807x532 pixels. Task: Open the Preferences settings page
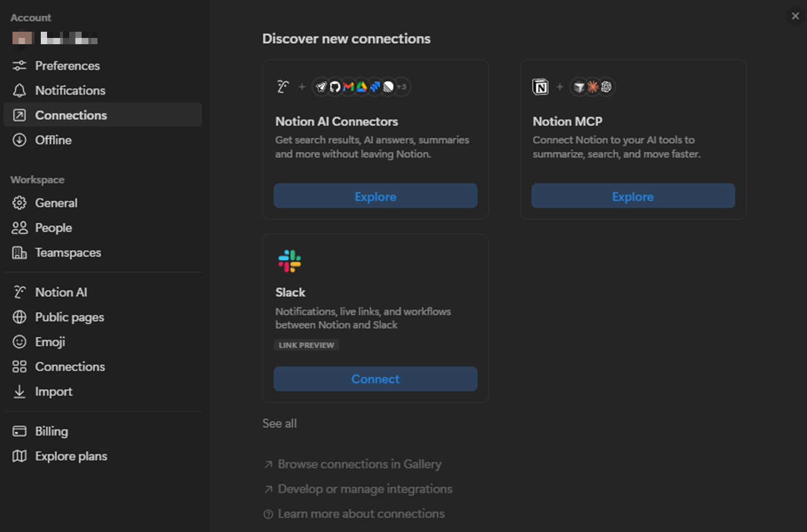pos(67,66)
